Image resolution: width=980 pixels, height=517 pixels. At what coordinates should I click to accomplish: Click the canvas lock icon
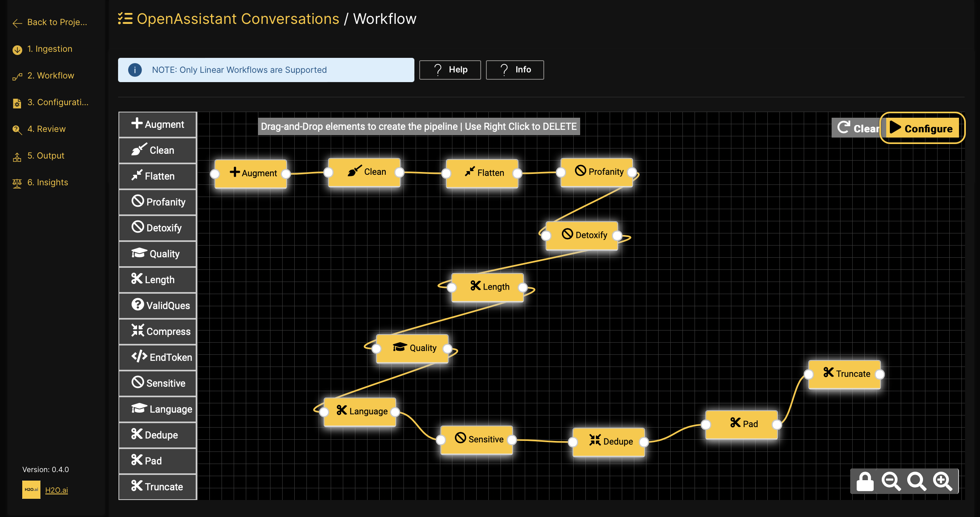click(865, 481)
